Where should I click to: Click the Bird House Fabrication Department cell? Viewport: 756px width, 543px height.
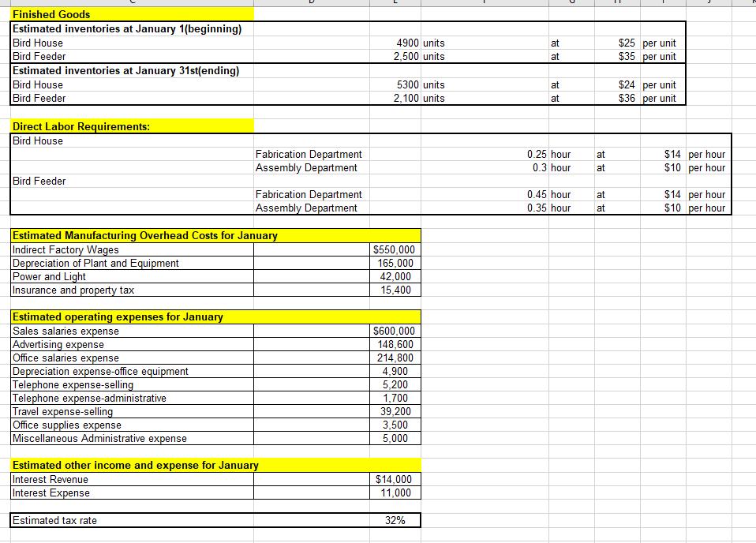pos(307,154)
